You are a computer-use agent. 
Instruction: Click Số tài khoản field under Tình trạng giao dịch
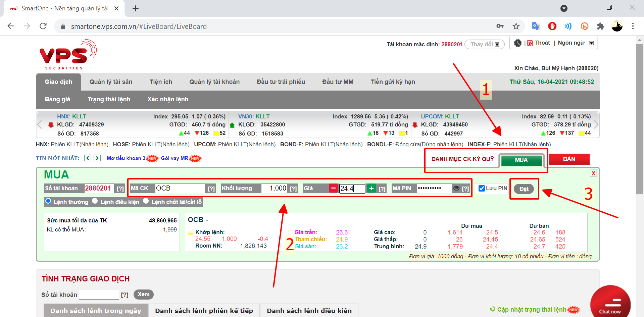[99, 295]
